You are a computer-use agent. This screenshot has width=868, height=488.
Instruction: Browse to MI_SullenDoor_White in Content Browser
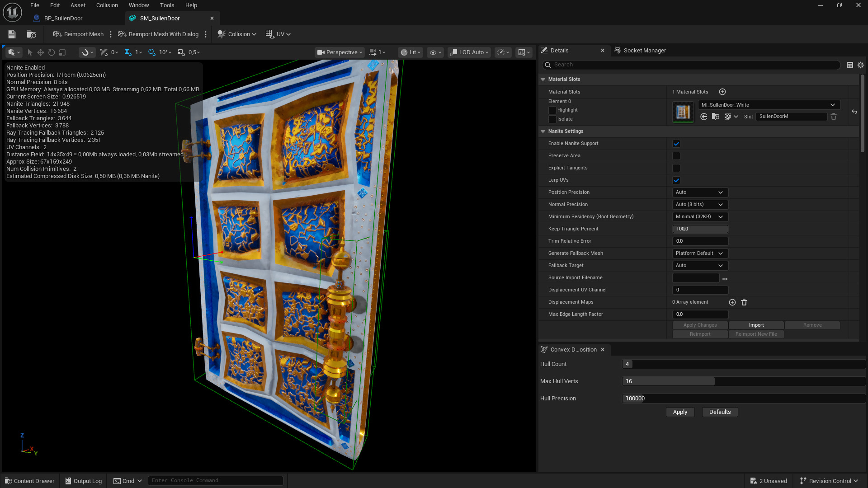pyautogui.click(x=716, y=116)
